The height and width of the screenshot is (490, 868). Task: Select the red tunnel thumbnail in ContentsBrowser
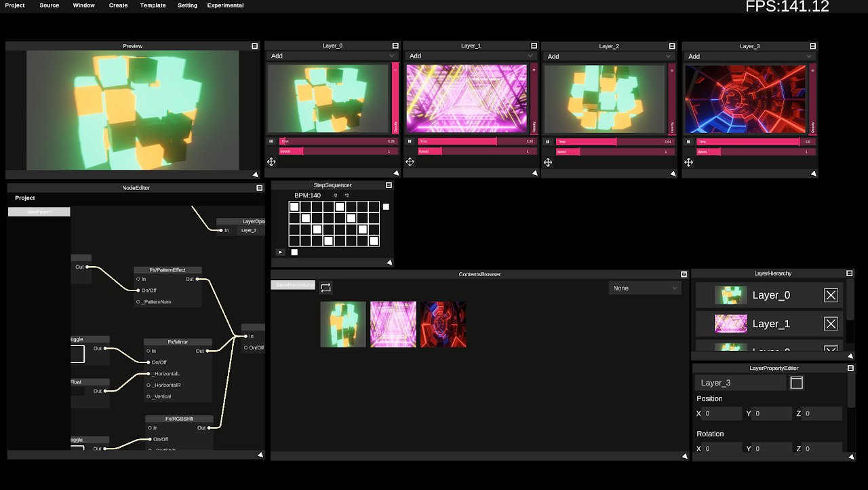443,324
